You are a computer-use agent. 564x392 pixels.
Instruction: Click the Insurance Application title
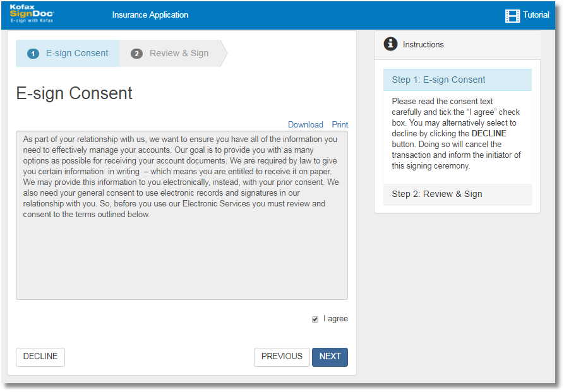point(150,15)
